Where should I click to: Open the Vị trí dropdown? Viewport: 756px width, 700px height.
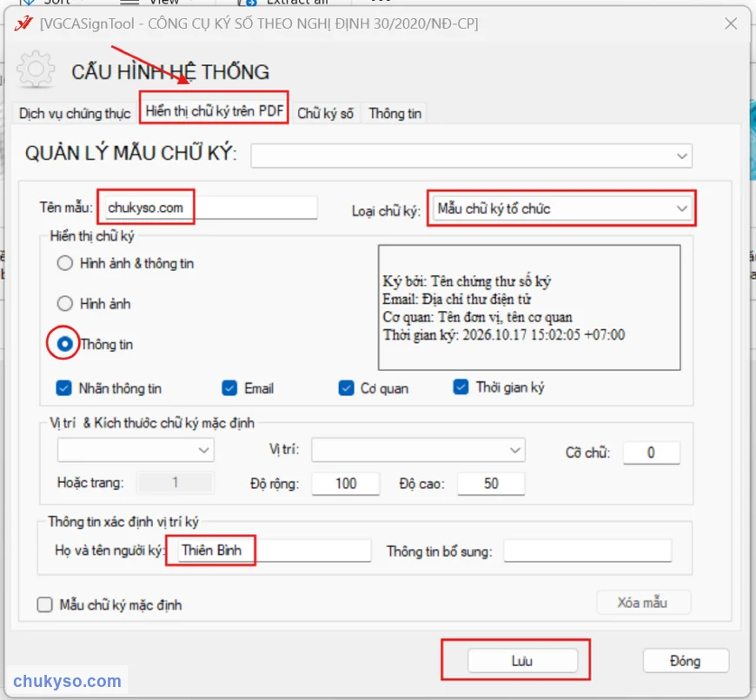coord(418,450)
